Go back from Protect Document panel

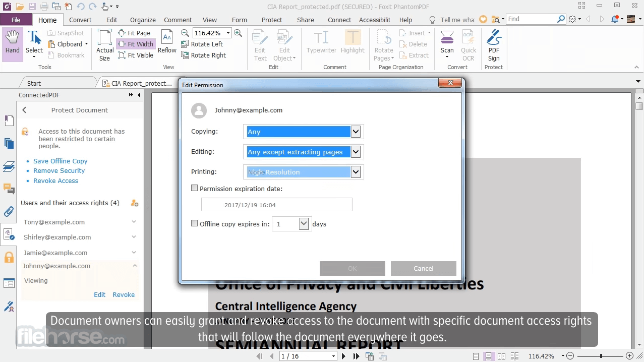pyautogui.click(x=24, y=110)
